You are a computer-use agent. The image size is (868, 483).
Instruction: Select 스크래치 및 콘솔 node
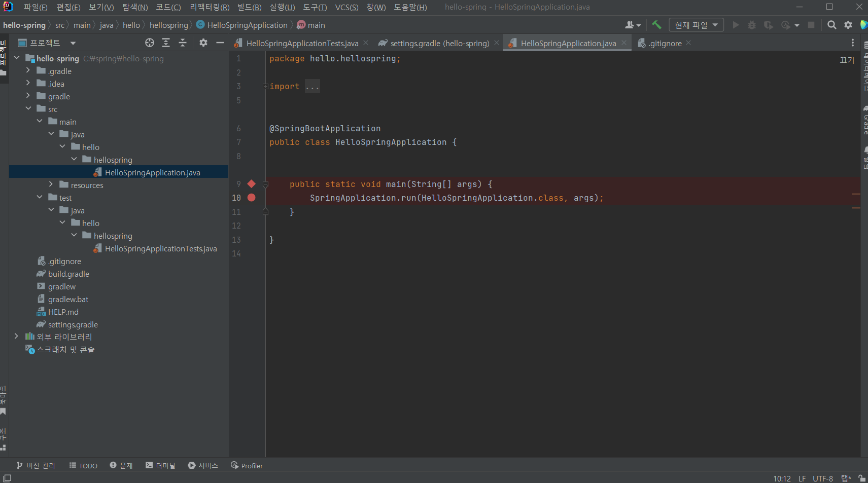pos(65,350)
